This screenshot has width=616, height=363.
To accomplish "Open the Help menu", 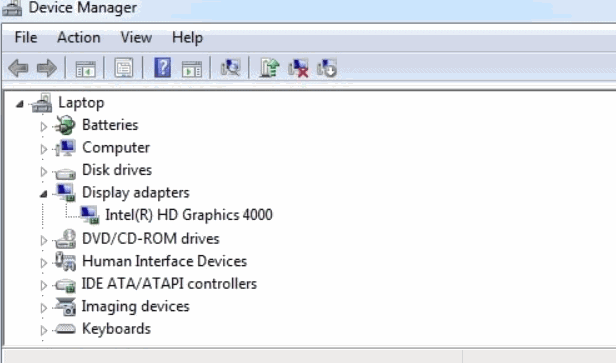I will click(x=187, y=38).
